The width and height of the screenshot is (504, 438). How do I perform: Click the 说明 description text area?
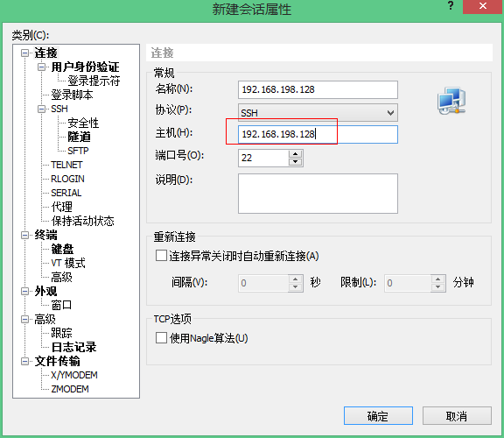point(318,194)
